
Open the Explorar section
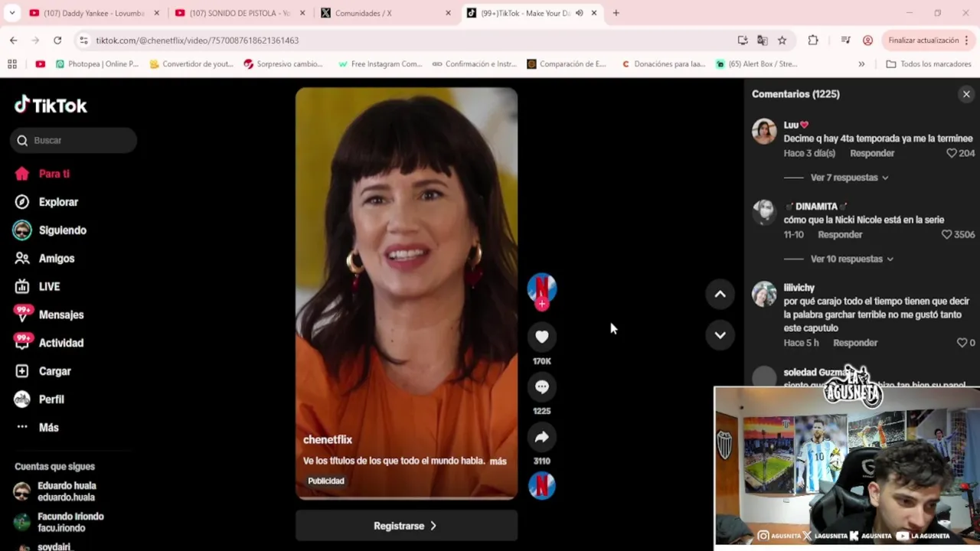47,202
